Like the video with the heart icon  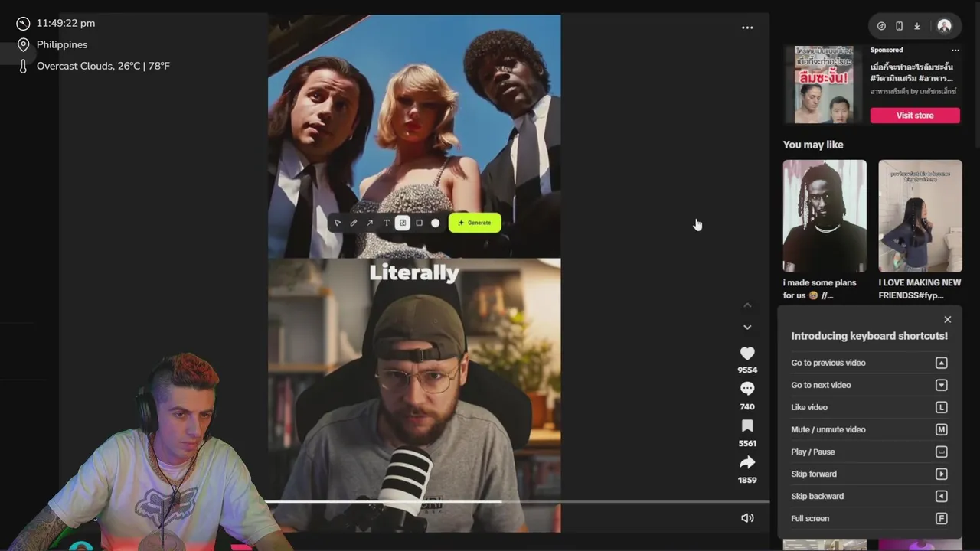[x=747, y=353]
